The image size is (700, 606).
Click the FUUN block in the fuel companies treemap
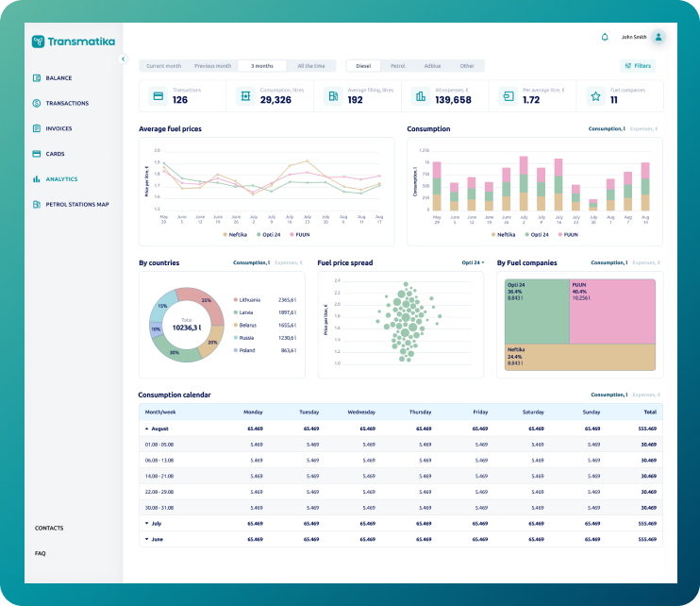(612, 311)
